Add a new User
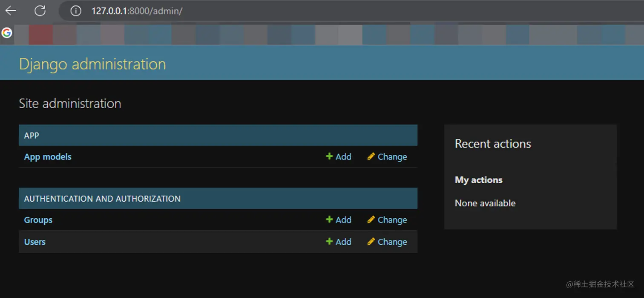644x298 pixels. (339, 242)
